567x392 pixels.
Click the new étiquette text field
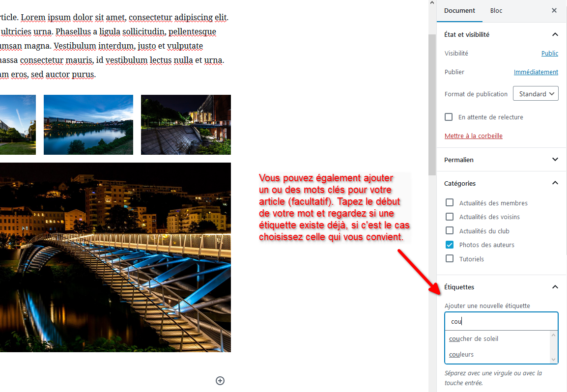(501, 321)
